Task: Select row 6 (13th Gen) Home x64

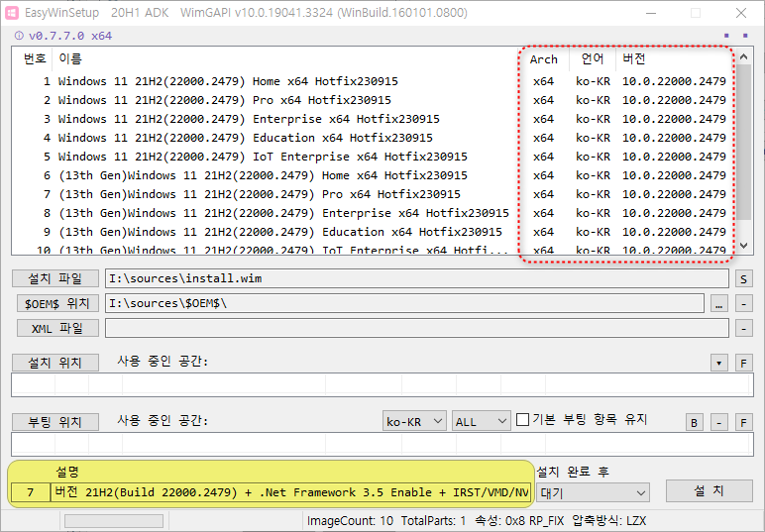Action: [374, 175]
